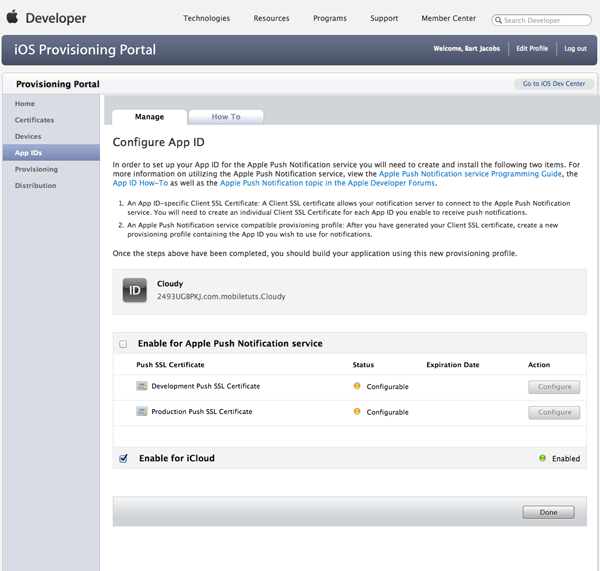This screenshot has height=571, width=600.
Task: Click the Development Push SSL Certificate icon
Action: 142,386
